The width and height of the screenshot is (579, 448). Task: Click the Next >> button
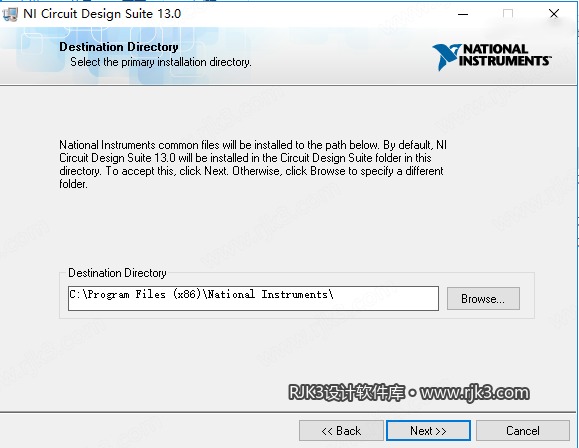click(x=428, y=431)
